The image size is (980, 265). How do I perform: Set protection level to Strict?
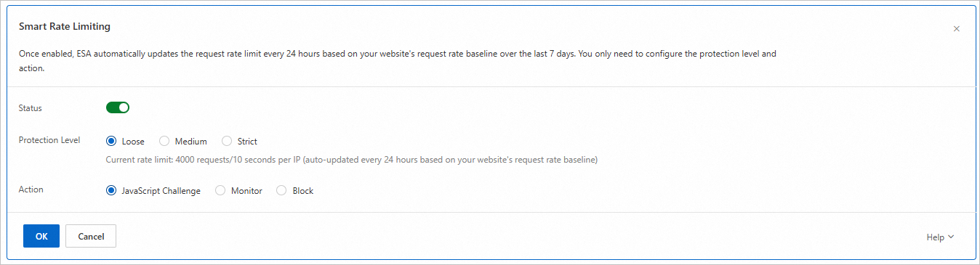click(x=227, y=142)
